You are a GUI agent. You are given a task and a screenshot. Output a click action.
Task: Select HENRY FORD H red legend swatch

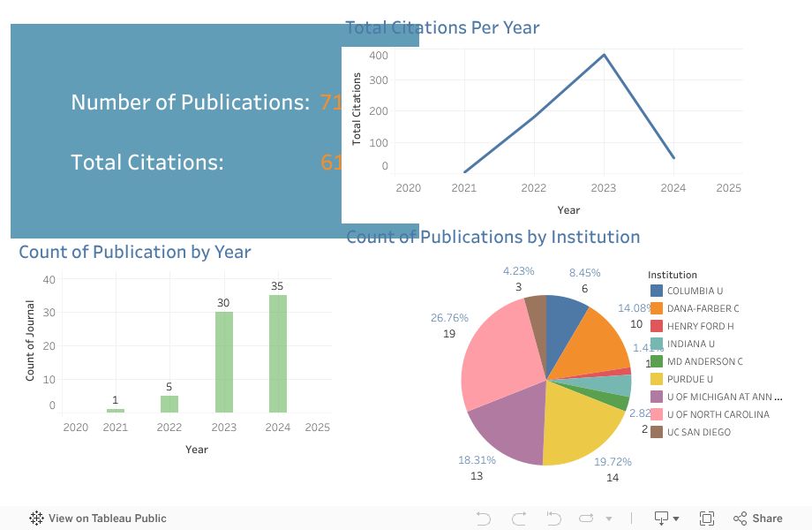[x=656, y=326]
